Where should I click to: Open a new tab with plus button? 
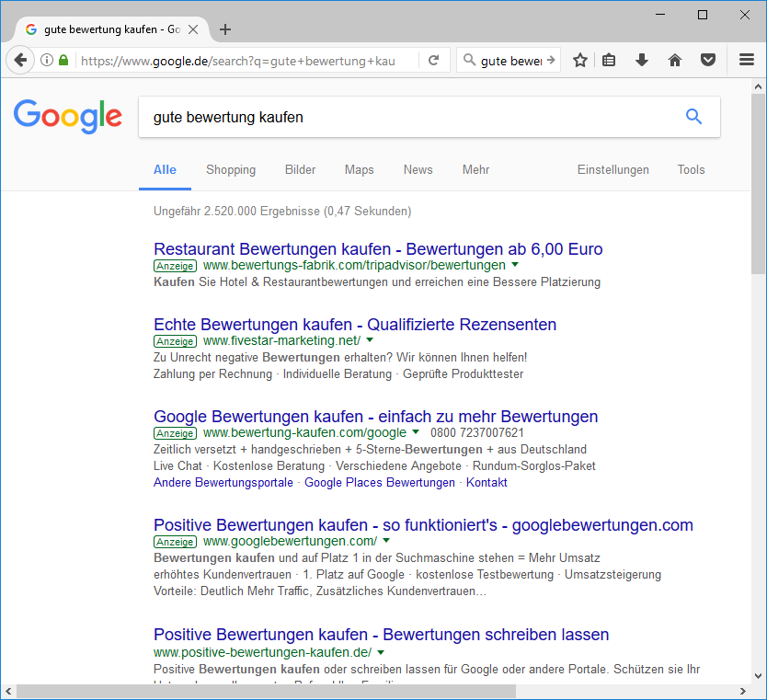(225, 29)
